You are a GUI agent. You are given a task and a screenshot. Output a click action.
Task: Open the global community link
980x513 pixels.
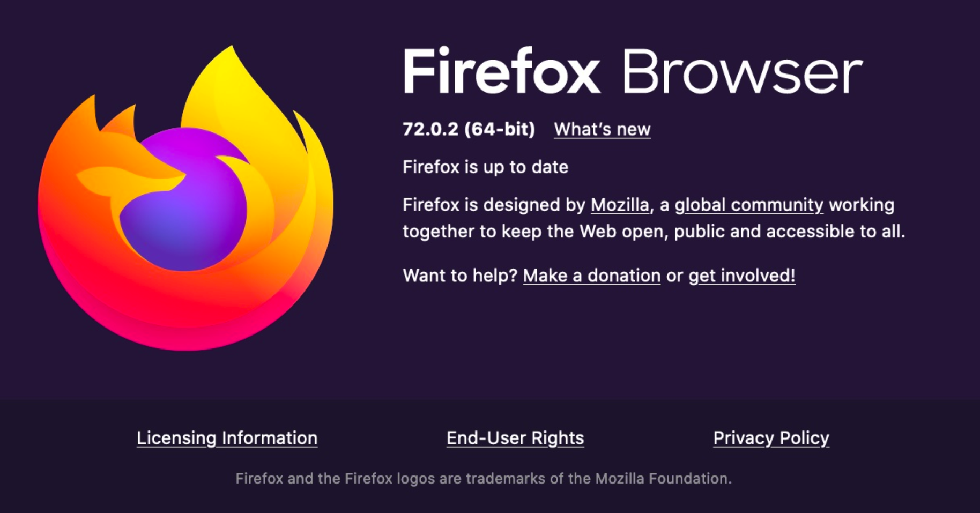coord(748,205)
